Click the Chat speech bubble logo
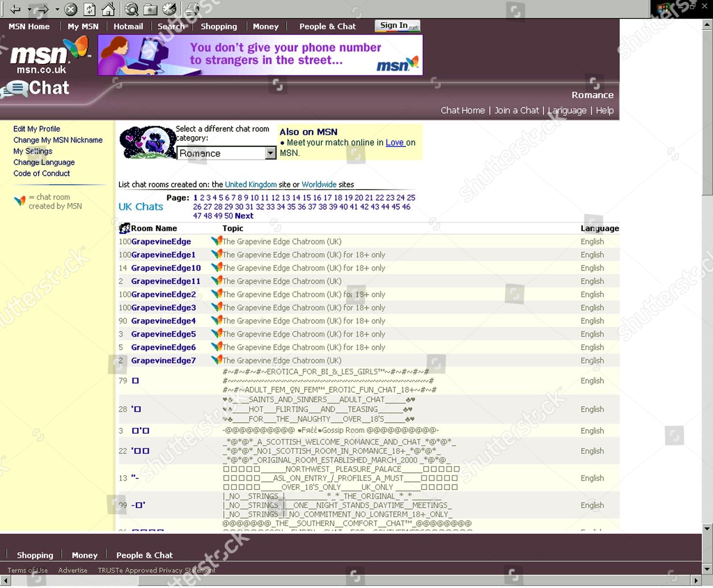Screen dimensions: 713x588 coord(36,88)
